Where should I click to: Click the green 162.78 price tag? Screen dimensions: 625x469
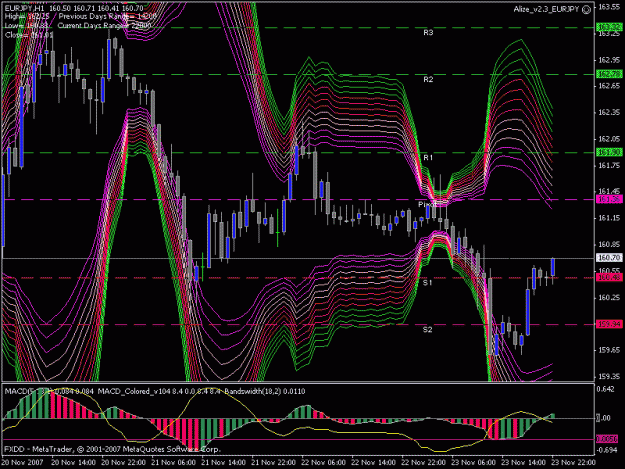pos(609,74)
